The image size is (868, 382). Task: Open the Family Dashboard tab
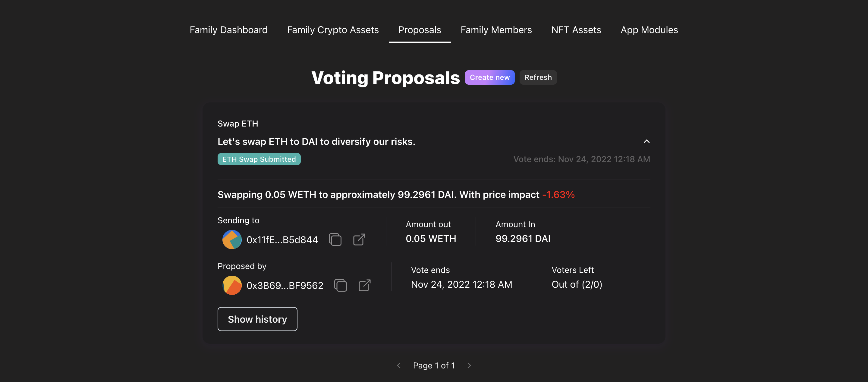point(228,30)
